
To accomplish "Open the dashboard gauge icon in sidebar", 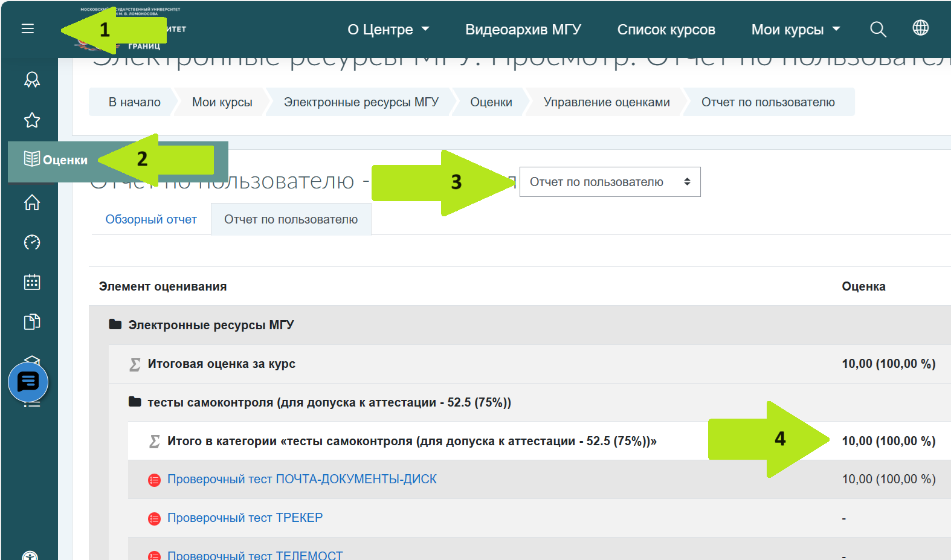I will coord(32,242).
